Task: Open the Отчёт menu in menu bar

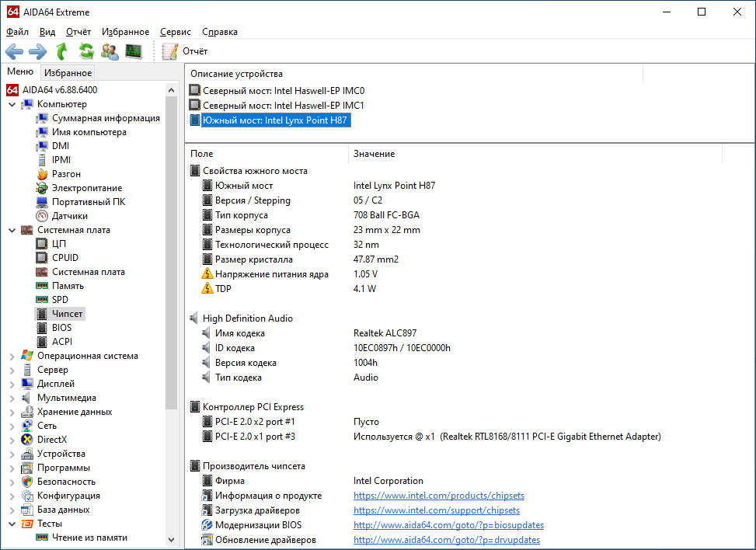Action: [78, 32]
